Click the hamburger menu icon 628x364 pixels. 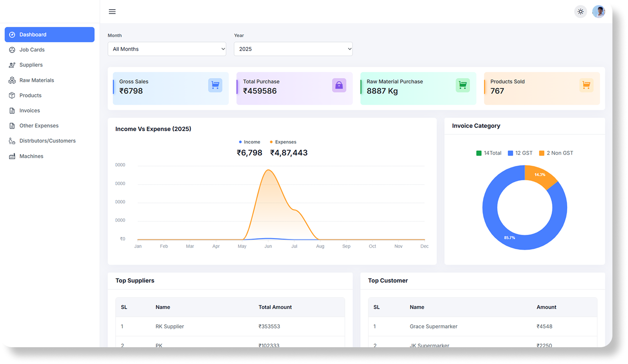click(x=112, y=12)
